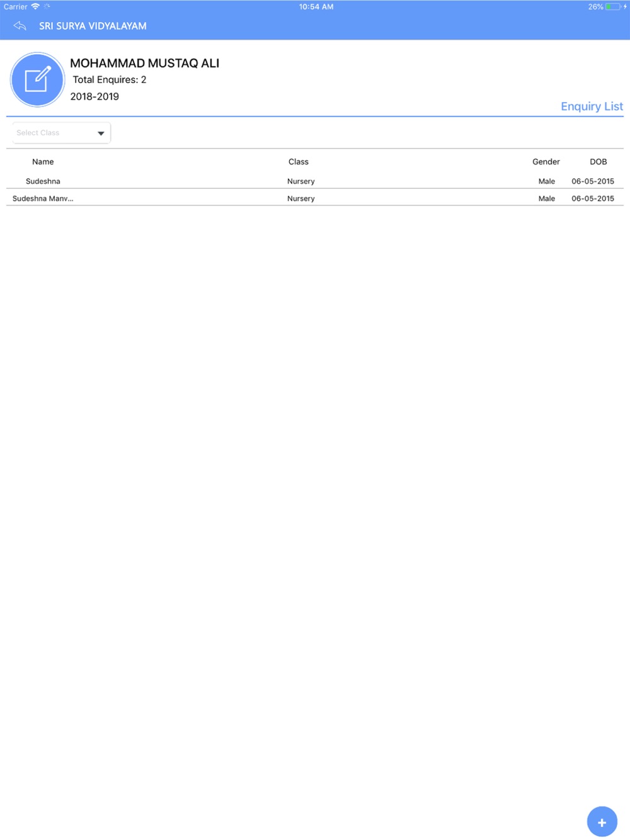Viewport: 630px width, 840px height.
Task: Tap DOB 06-05-2015 in Sudeshna Manv... row
Action: (593, 198)
